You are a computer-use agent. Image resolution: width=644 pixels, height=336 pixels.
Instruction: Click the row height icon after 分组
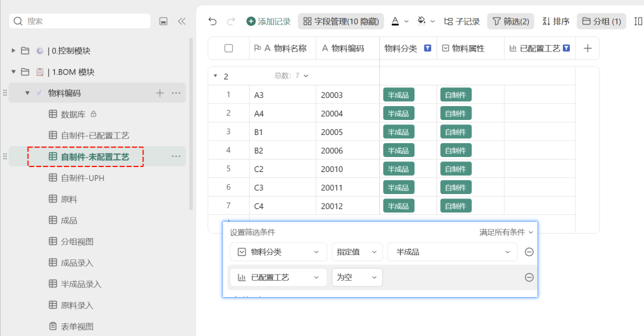(638, 21)
